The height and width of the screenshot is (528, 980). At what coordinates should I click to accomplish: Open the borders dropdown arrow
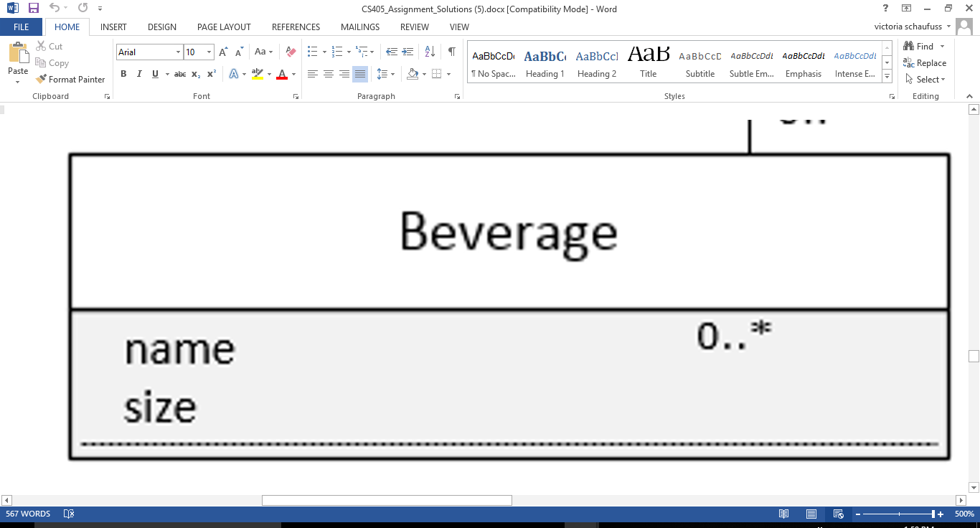point(449,74)
